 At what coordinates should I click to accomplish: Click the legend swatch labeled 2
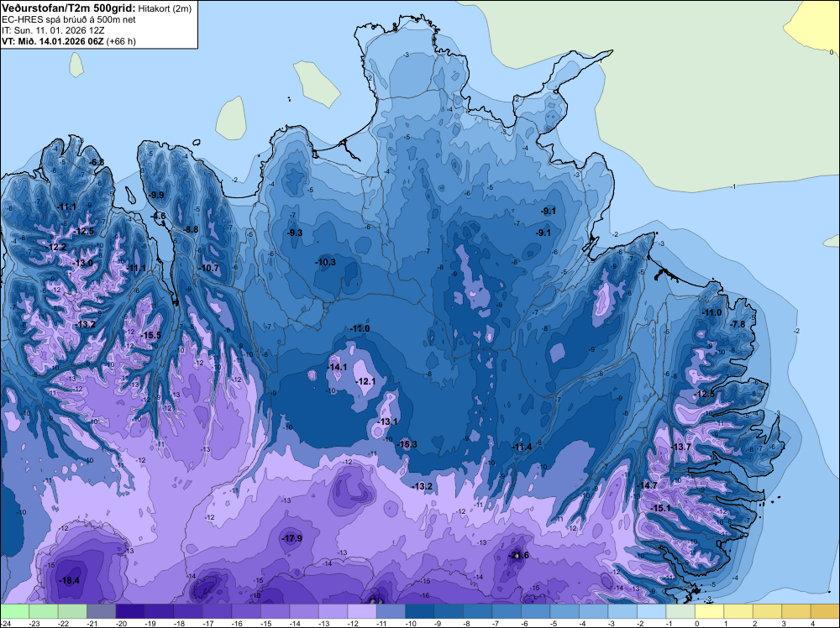pyautogui.click(x=767, y=611)
